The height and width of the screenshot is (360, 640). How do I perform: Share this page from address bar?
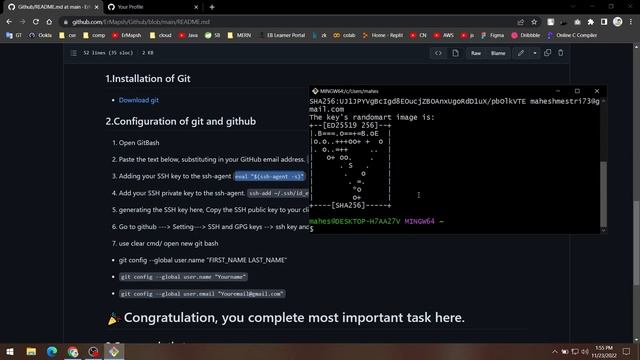click(x=520, y=22)
